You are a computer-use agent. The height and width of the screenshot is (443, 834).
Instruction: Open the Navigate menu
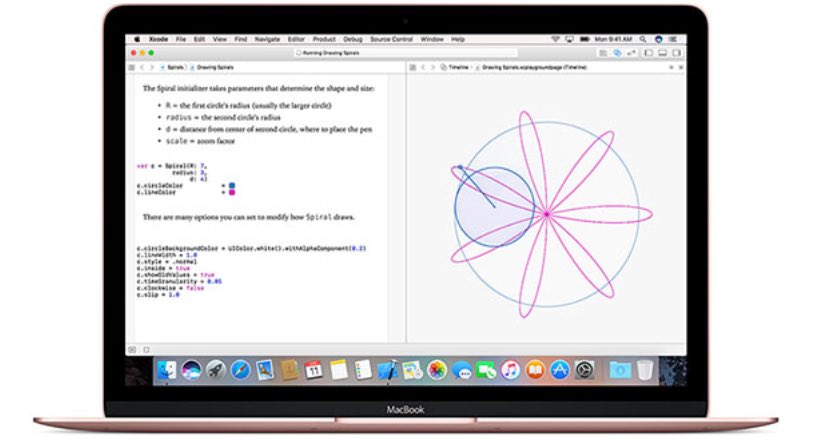268,39
